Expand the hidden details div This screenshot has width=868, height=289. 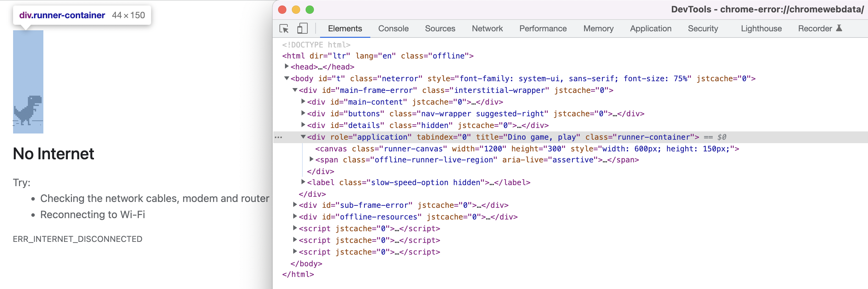coord(303,125)
